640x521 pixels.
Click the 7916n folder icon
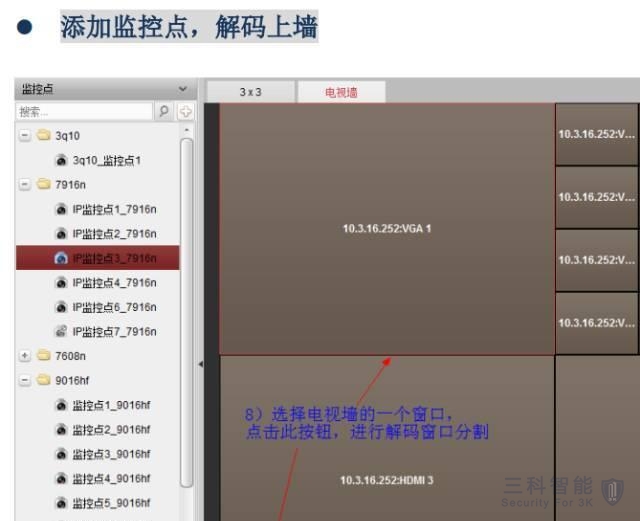pyautogui.click(x=43, y=184)
